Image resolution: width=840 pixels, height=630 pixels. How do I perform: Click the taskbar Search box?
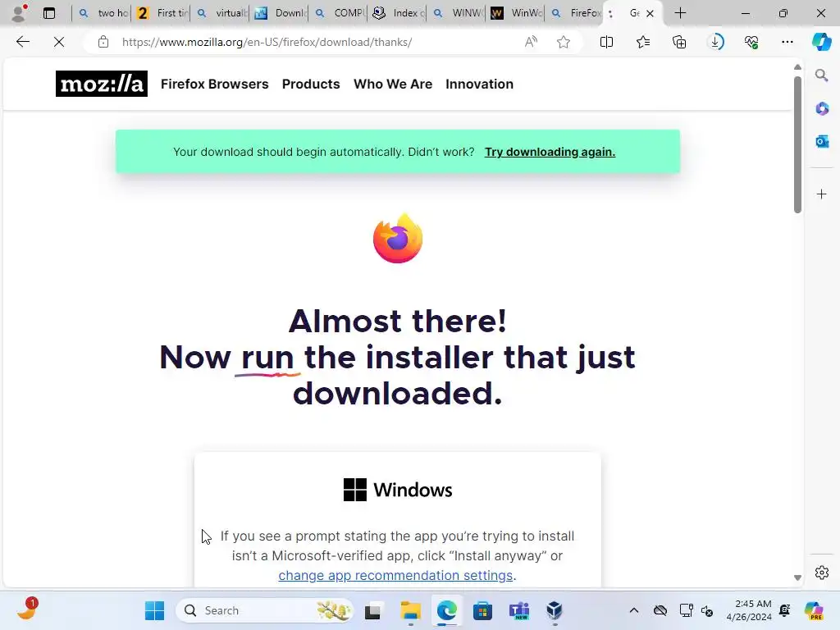265,610
